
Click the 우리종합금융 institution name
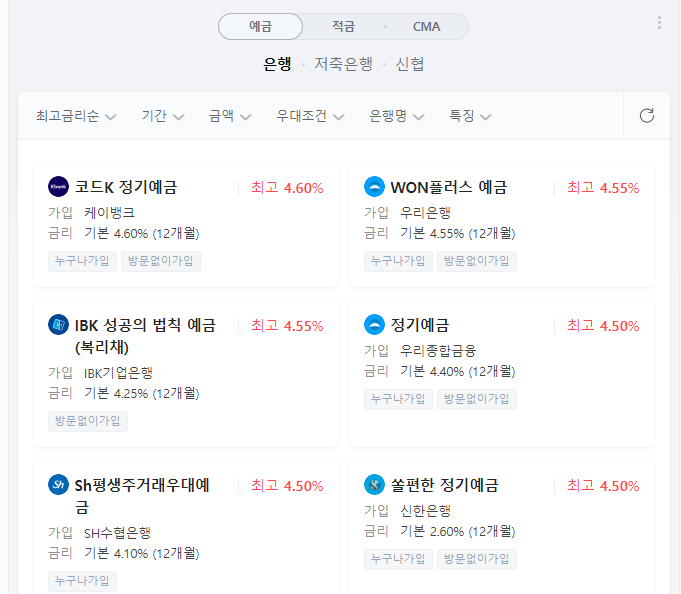pyautogui.click(x=438, y=350)
